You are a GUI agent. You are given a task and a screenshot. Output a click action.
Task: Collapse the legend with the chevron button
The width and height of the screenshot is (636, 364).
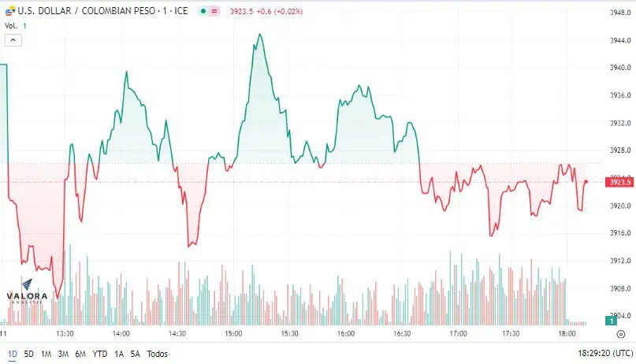13,40
